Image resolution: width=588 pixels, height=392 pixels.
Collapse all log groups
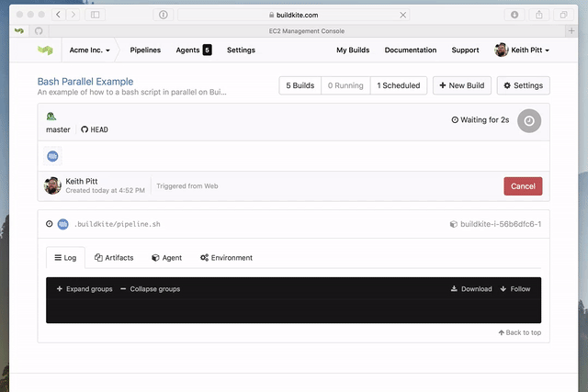point(151,289)
